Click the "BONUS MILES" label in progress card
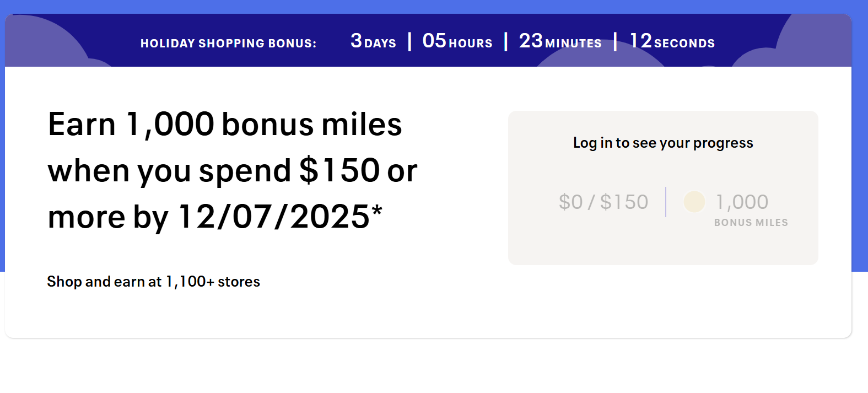The image size is (868, 393). coord(751,223)
